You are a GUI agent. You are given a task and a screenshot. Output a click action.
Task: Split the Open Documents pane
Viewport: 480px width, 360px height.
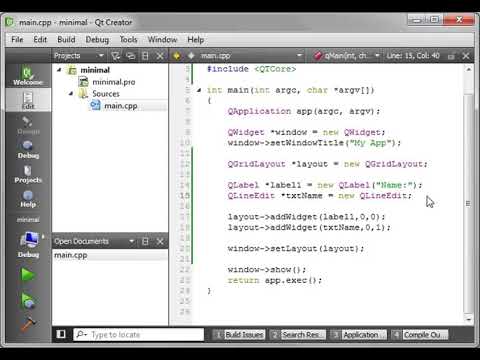tap(145, 241)
